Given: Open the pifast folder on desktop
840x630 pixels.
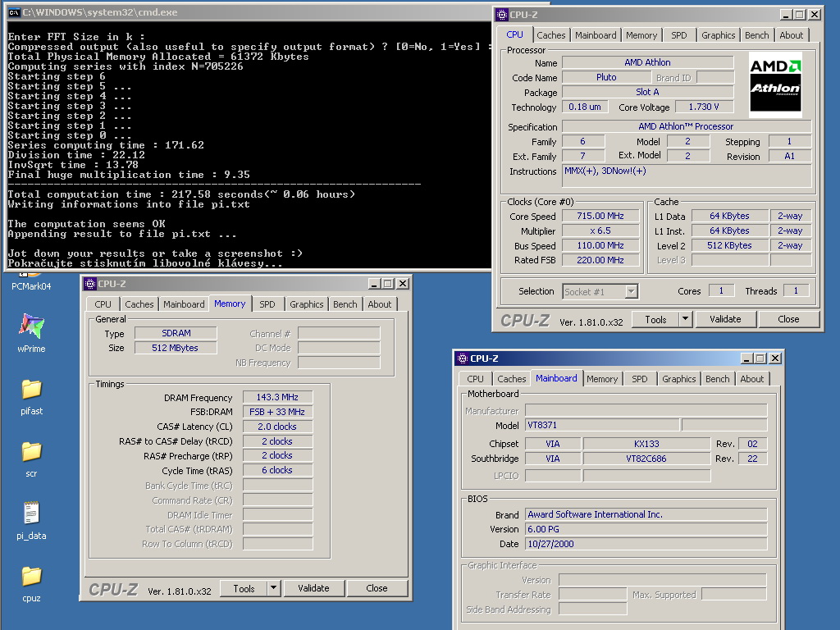Looking at the screenshot, I should pos(31,395).
